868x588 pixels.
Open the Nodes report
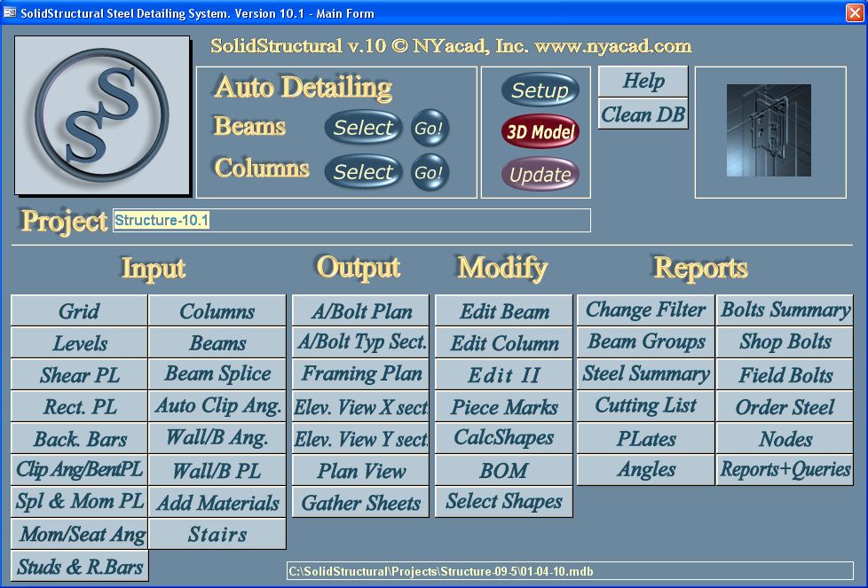click(x=785, y=438)
